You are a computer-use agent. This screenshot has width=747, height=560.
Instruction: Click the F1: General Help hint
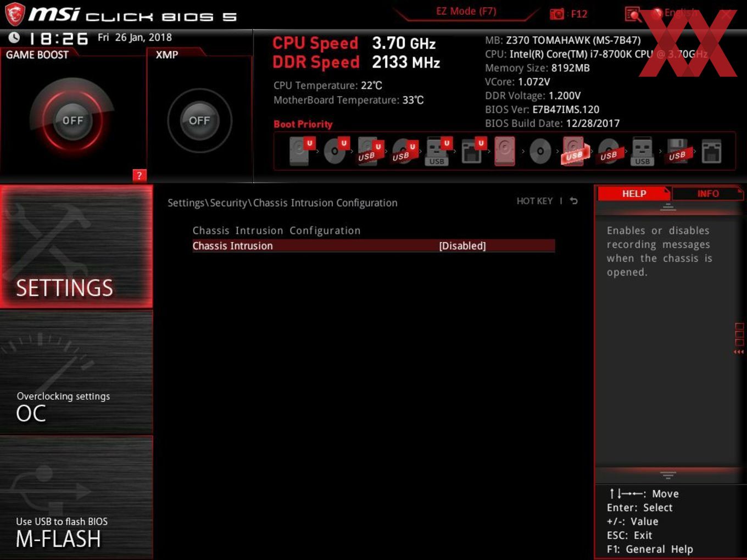pos(650,549)
